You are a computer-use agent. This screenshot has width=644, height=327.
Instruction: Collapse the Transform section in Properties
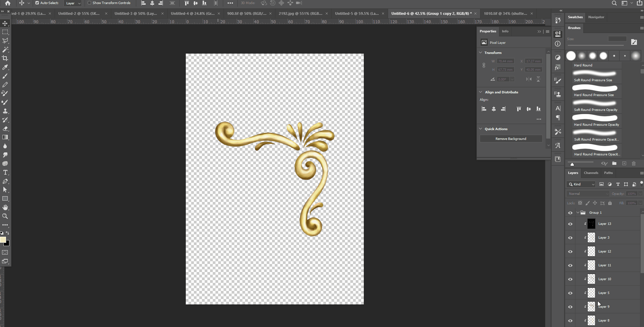(480, 53)
